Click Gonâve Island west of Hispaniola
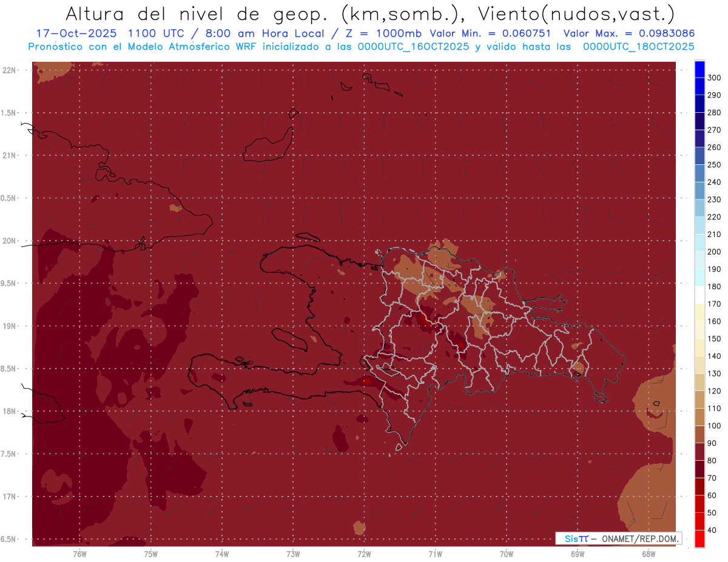This screenshot has height=562, width=728. (x=289, y=340)
